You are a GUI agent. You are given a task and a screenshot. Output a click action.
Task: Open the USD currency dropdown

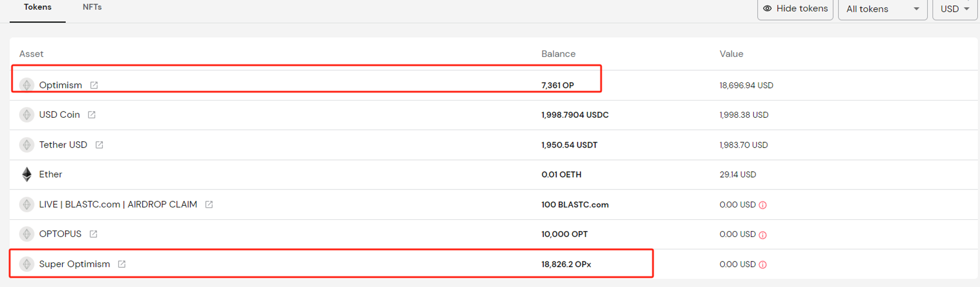click(x=955, y=9)
